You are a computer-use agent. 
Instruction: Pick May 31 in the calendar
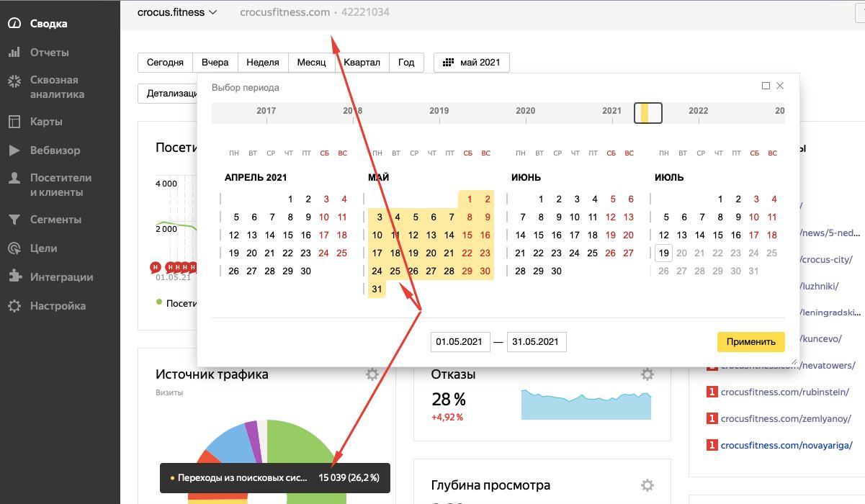pos(377,289)
